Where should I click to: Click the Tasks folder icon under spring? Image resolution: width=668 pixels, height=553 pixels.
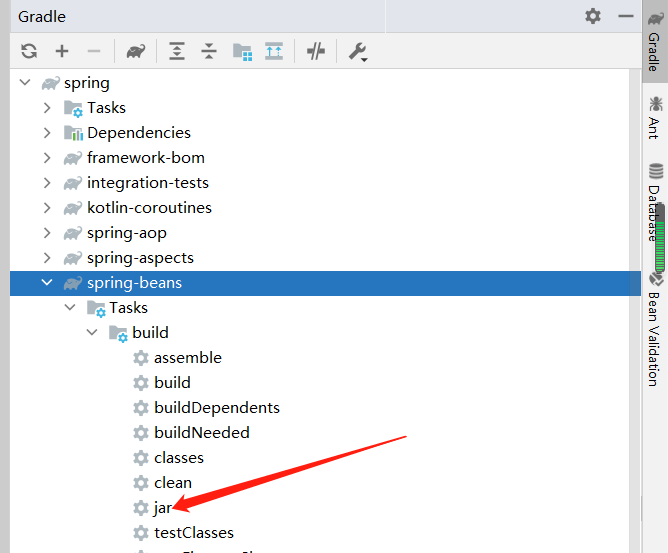click(73, 108)
